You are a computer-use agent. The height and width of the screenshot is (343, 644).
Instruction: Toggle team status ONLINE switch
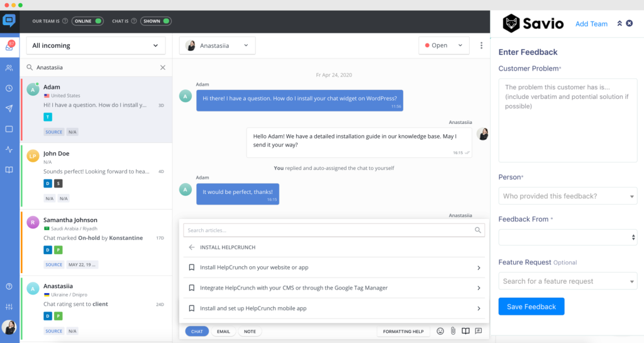(x=87, y=21)
